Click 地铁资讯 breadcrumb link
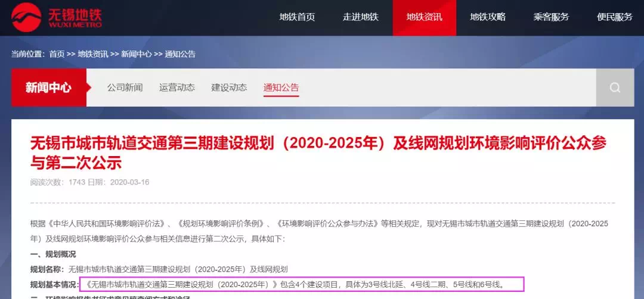The width and height of the screenshot is (644, 299). [x=93, y=54]
